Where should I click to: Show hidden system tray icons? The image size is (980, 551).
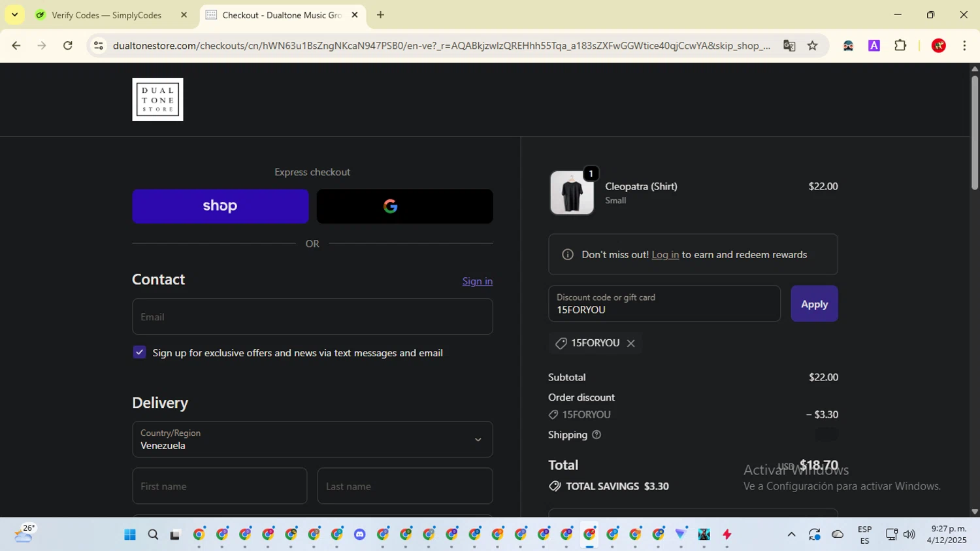(x=791, y=535)
